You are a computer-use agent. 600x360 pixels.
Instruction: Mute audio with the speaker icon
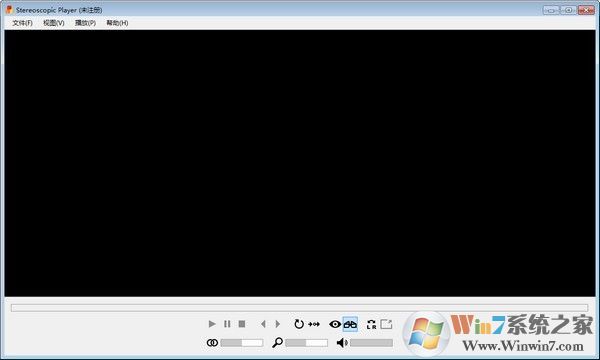(x=342, y=343)
